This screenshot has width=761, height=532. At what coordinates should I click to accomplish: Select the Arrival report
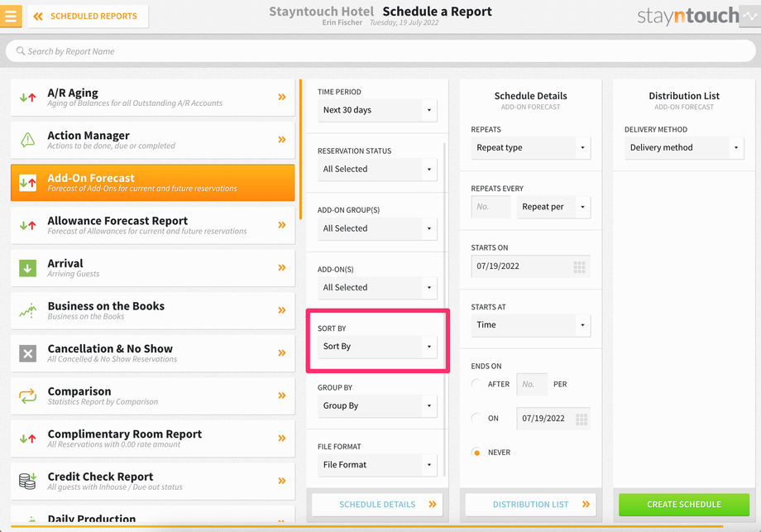(152, 268)
